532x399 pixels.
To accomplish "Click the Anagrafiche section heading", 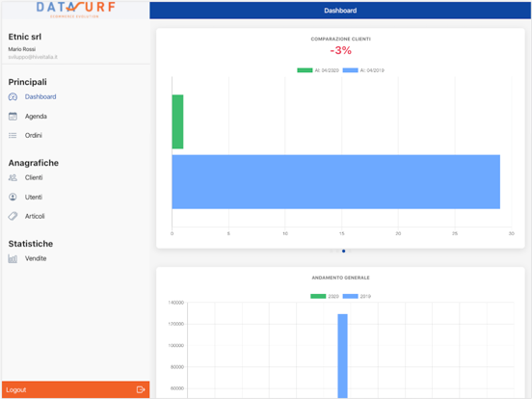I will click(x=33, y=163).
